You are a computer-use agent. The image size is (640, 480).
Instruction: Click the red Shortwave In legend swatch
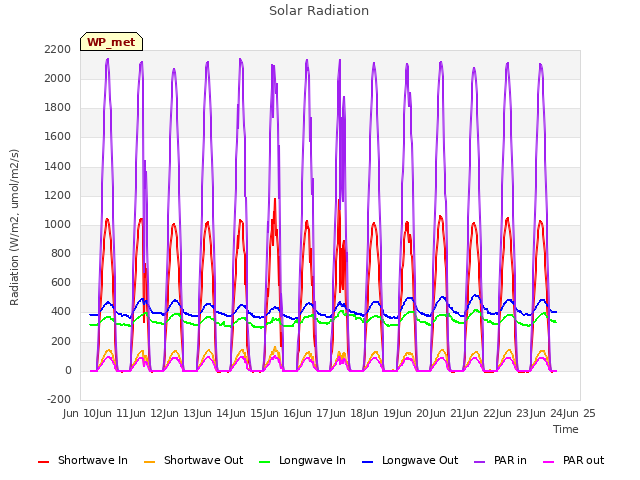click(x=44, y=462)
